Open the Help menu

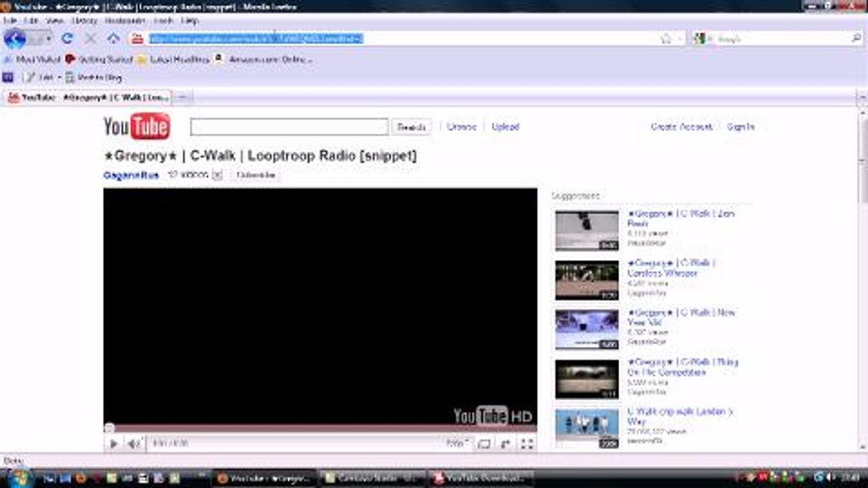(189, 21)
